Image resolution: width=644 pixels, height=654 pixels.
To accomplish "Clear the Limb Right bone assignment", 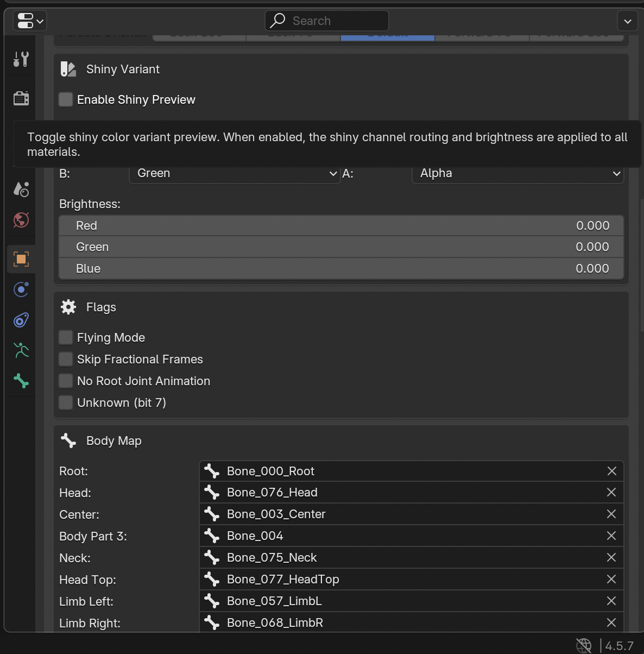I will pos(611,622).
